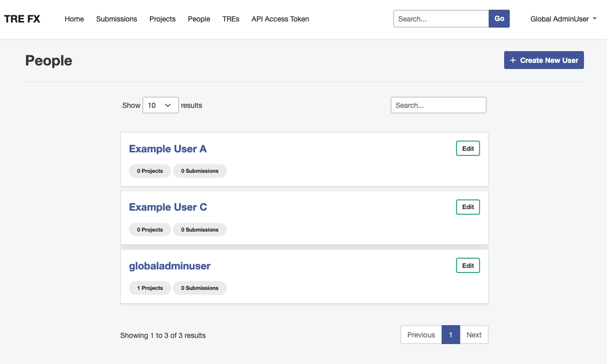Expand the Global AdminUser dropdown

563,19
